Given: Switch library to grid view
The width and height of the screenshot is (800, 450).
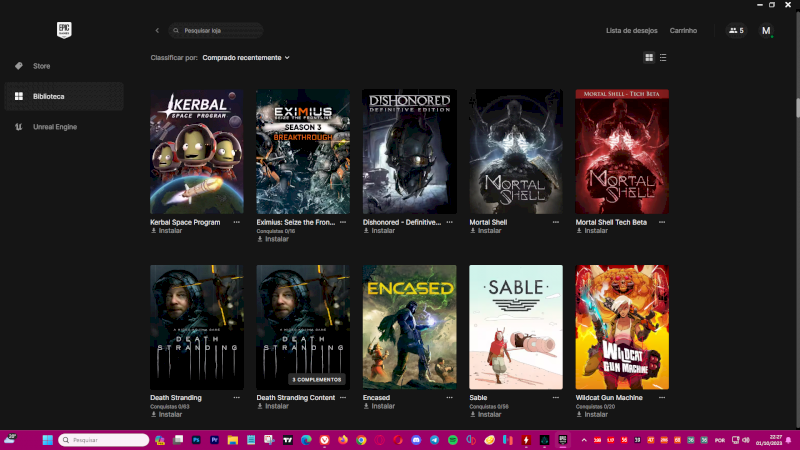Looking at the screenshot, I should click(649, 58).
